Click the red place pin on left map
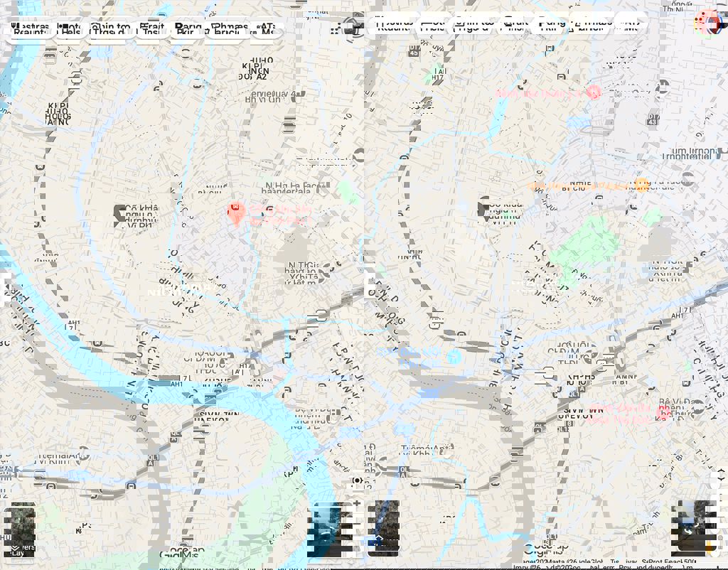This screenshot has width=728, height=570. (235, 211)
